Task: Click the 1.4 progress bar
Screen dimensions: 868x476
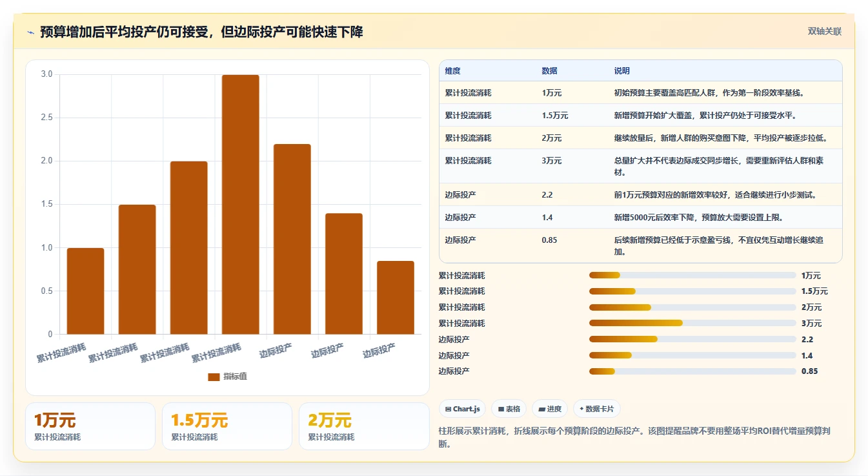Action: [x=692, y=355]
